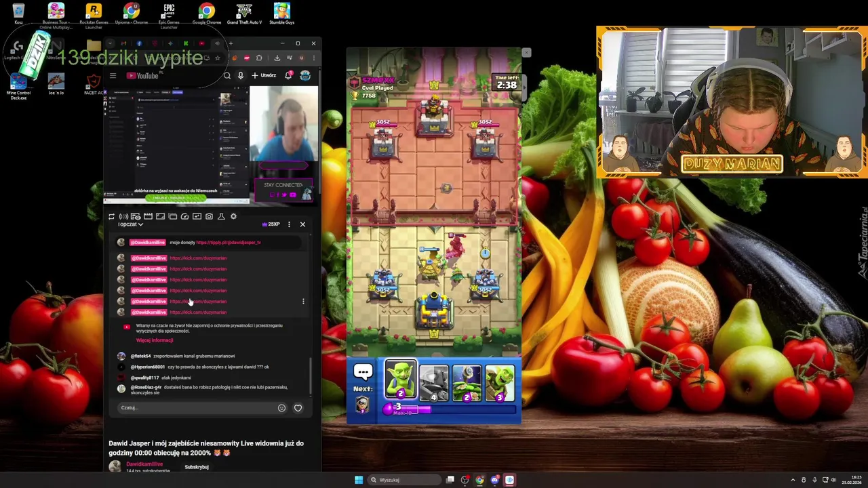Toggle the loop video icon
868x488 pixels.
[x=111, y=216]
